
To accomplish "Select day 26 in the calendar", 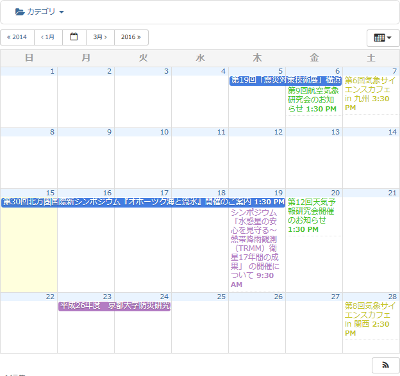I will tap(278, 297).
